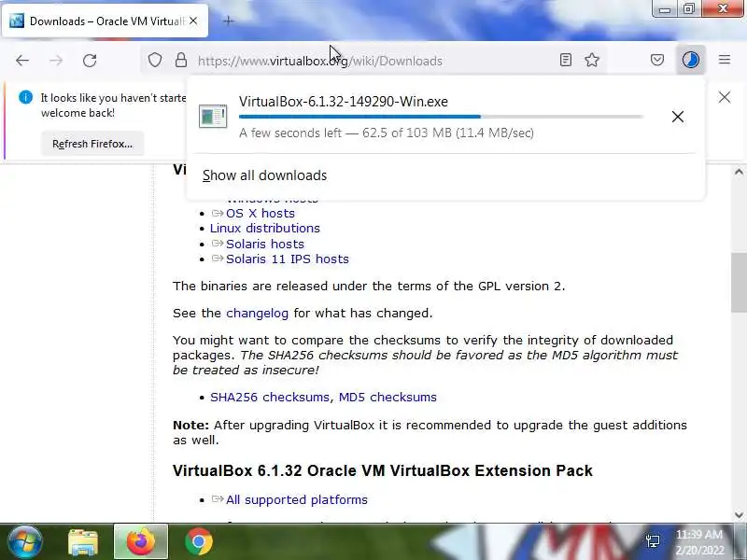The height and width of the screenshot is (560, 747).
Task: Open the MD5 checksums link
Action: click(x=388, y=398)
